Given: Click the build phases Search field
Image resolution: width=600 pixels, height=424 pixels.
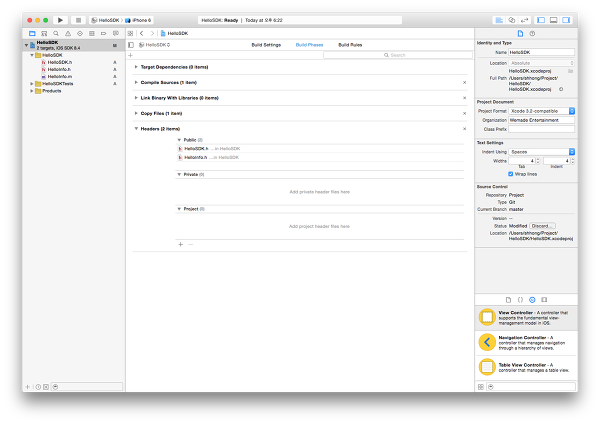Looking at the screenshot, I should pos(398,55).
